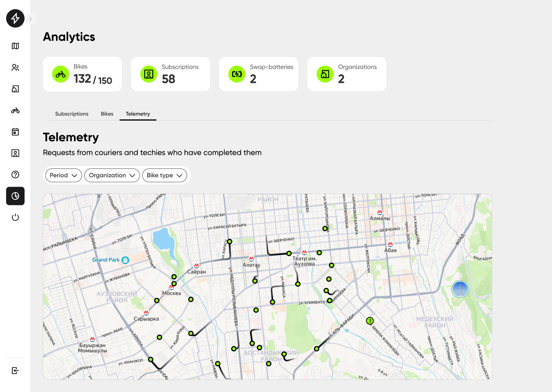The image size is (552, 392).
Task: Switch to the Subscriptions tab
Action: coord(72,114)
